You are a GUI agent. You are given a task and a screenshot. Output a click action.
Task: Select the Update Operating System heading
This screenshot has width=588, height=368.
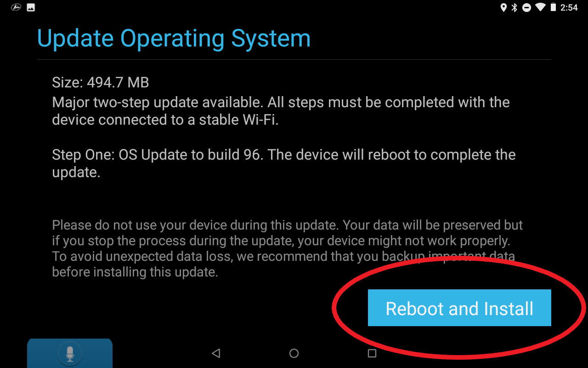point(174,38)
